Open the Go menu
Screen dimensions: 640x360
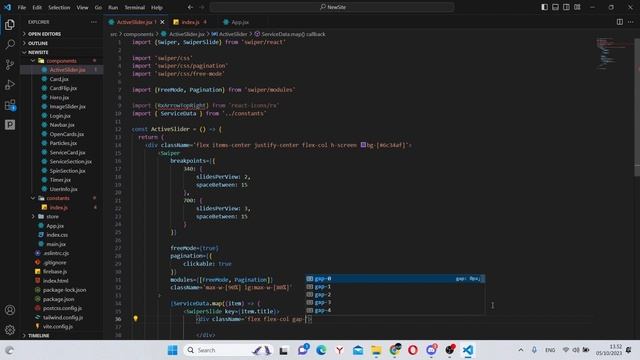click(98, 7)
